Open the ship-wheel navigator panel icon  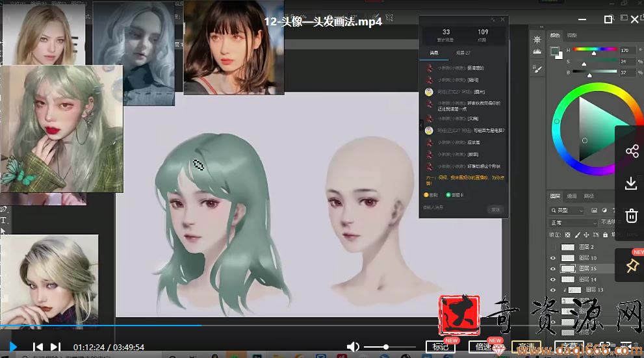point(537,40)
